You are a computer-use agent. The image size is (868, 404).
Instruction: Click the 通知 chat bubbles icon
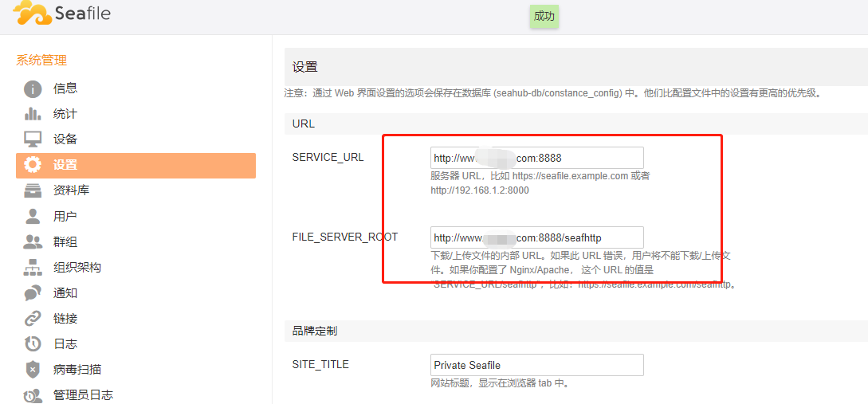point(33,292)
